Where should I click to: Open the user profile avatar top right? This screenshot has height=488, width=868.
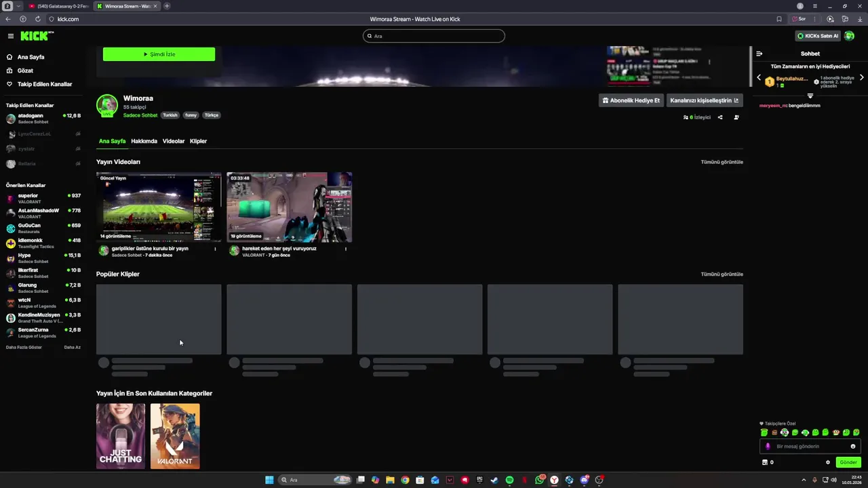tap(849, 36)
